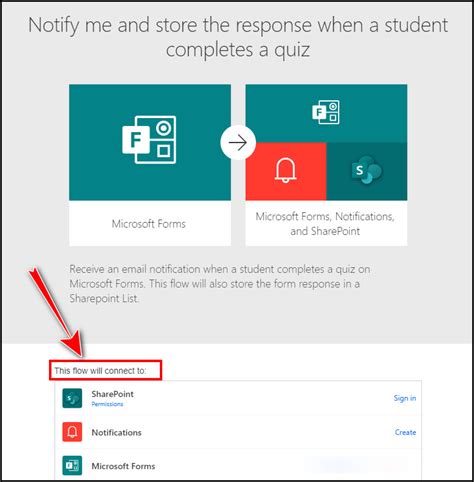Click the template description paragraph

[x=220, y=284]
